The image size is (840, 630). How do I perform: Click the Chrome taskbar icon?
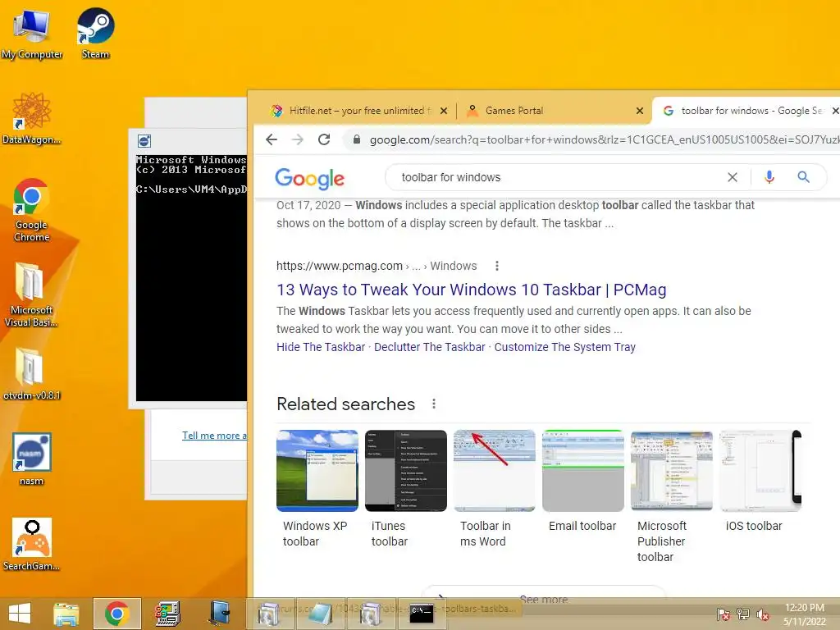click(116, 614)
